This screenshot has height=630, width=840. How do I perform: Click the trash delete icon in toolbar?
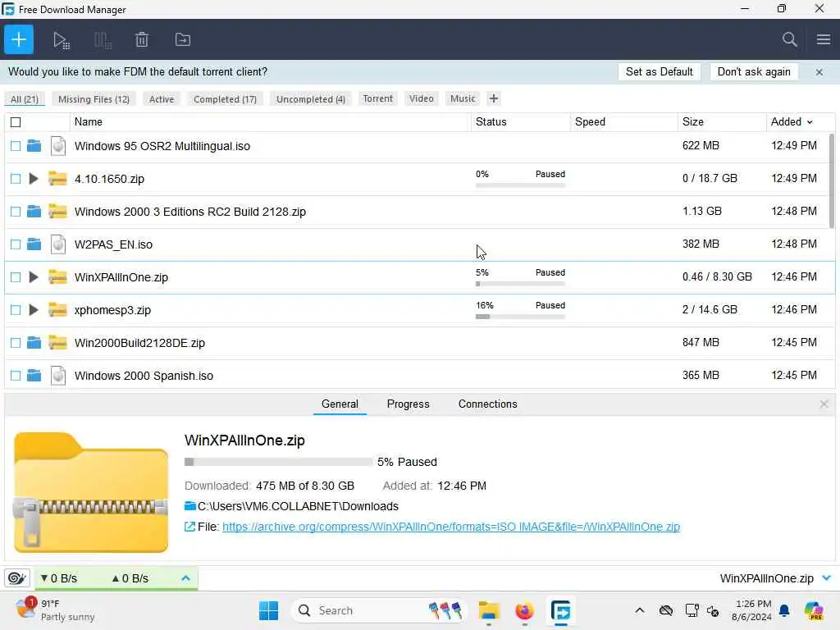coord(141,39)
